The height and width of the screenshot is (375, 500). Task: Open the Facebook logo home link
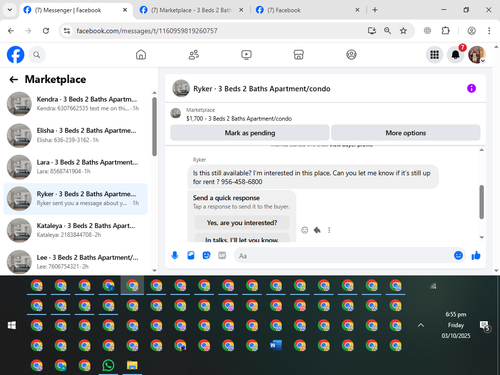(x=16, y=55)
